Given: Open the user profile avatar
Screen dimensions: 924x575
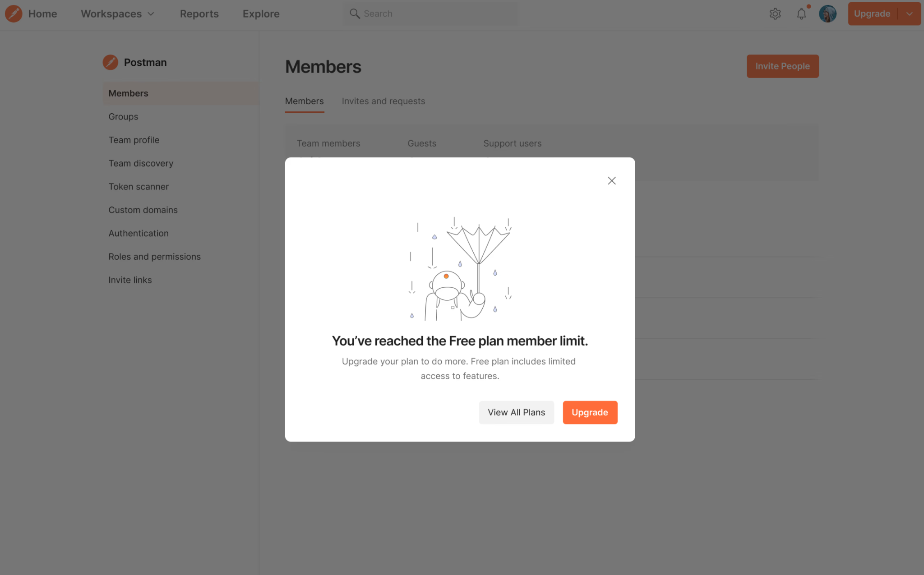Looking at the screenshot, I should pyautogui.click(x=827, y=14).
